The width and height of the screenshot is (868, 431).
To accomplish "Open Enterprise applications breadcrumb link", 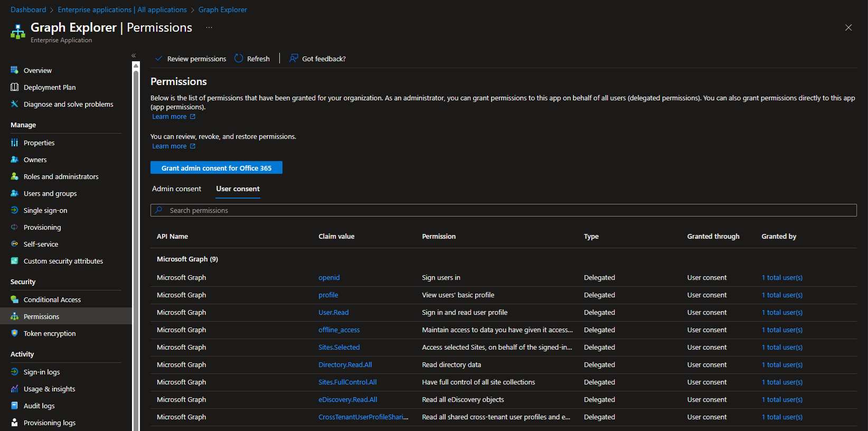I will (x=122, y=10).
